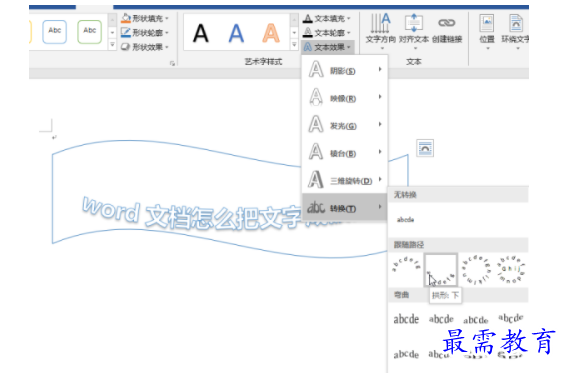Open the Text Fill (文本填充) dropdown
This screenshot has height=373, width=564.
(327, 18)
